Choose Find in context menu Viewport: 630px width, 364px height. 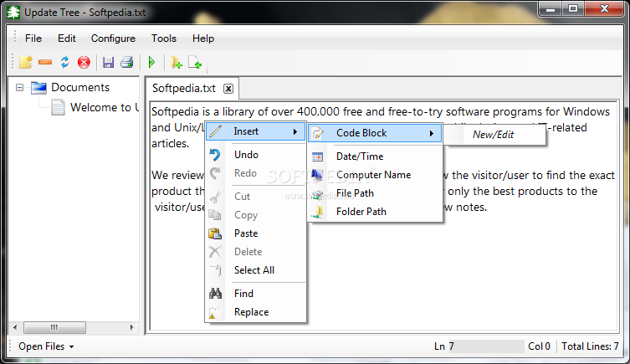pyautogui.click(x=256, y=294)
